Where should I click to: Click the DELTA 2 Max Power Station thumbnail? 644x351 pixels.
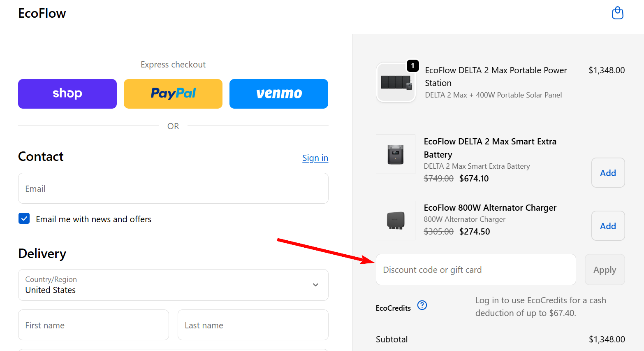396,82
